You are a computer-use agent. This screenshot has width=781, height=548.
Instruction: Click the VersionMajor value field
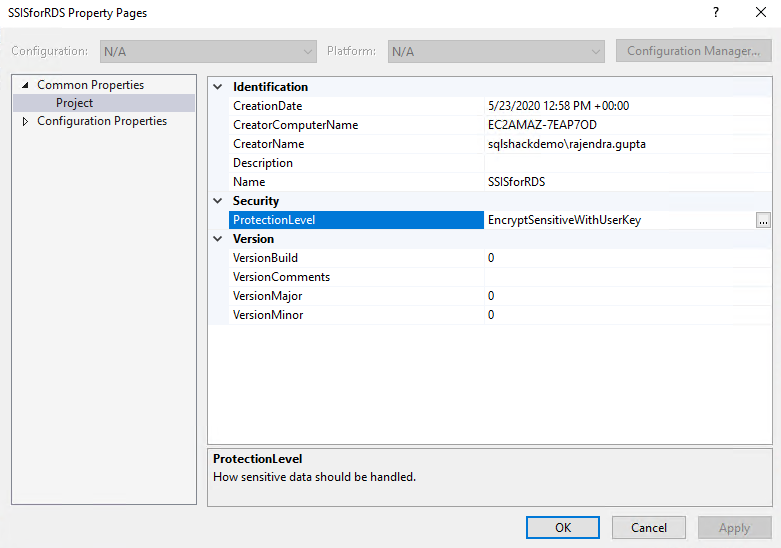click(620, 296)
